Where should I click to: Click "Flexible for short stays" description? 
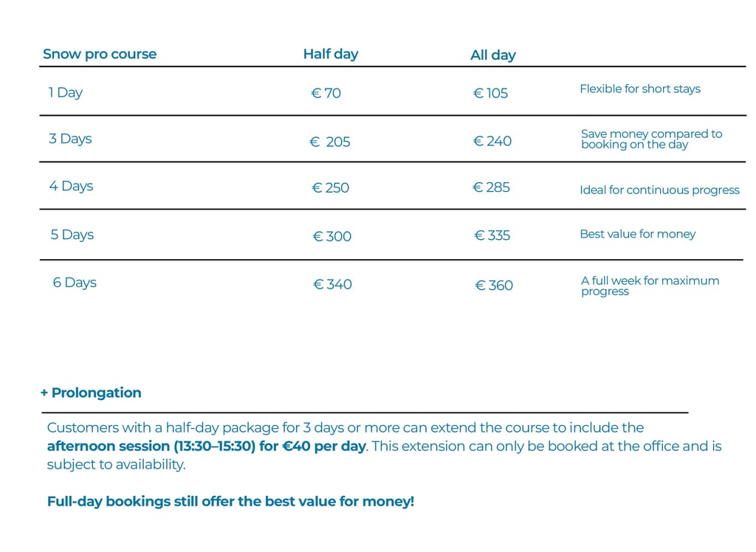(639, 89)
